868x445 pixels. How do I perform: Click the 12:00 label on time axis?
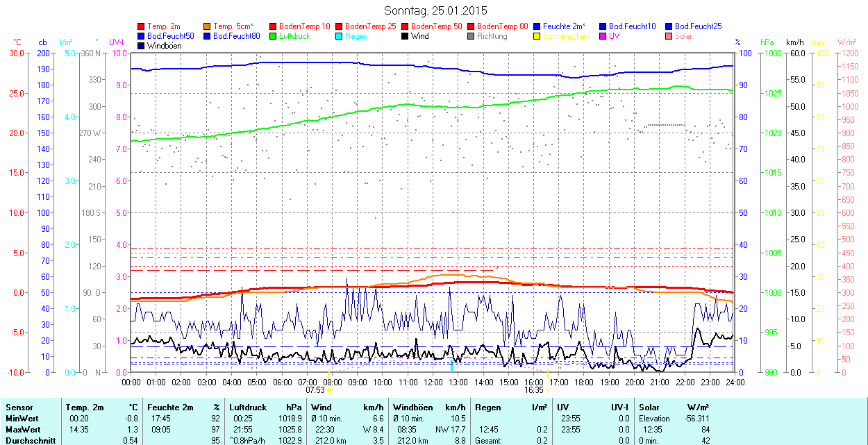coord(433,382)
